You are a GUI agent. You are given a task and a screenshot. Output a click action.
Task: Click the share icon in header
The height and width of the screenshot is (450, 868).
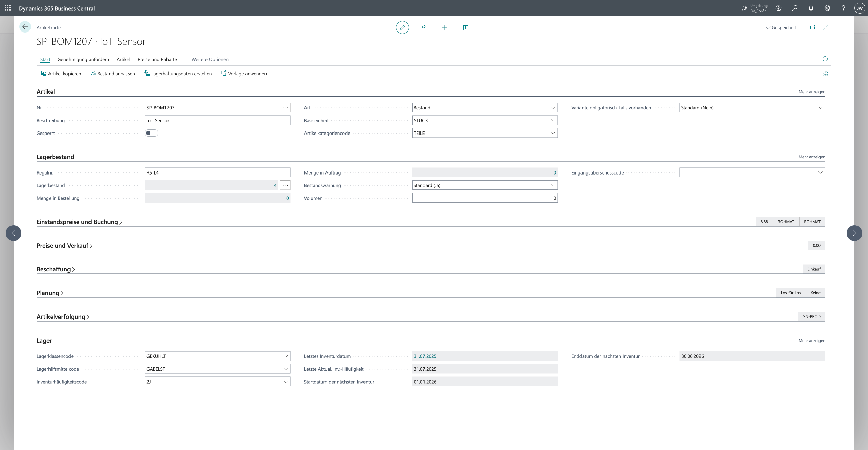click(x=423, y=27)
